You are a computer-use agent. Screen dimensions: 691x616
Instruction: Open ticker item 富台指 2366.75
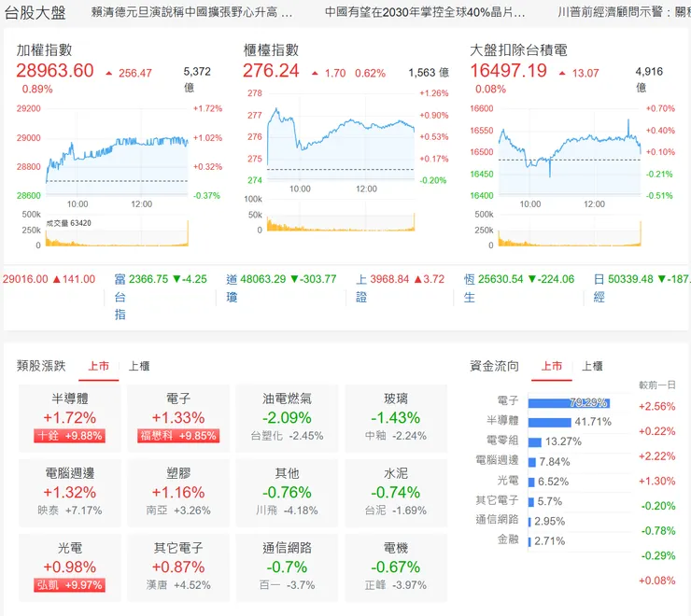[161, 296]
